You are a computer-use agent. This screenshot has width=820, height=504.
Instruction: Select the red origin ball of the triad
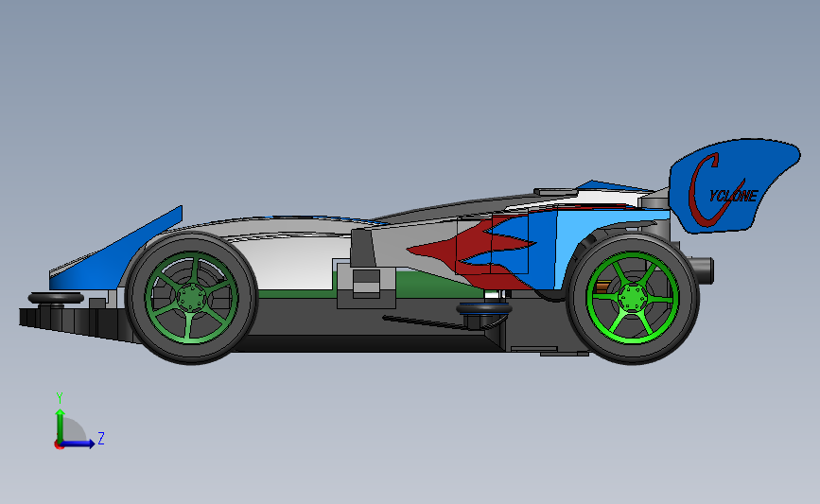click(x=59, y=445)
